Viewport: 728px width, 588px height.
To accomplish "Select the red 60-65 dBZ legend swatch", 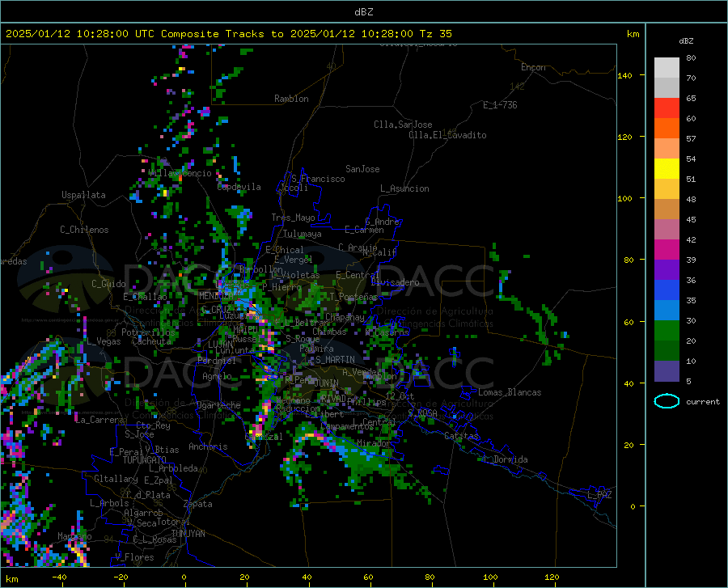I will [667, 108].
